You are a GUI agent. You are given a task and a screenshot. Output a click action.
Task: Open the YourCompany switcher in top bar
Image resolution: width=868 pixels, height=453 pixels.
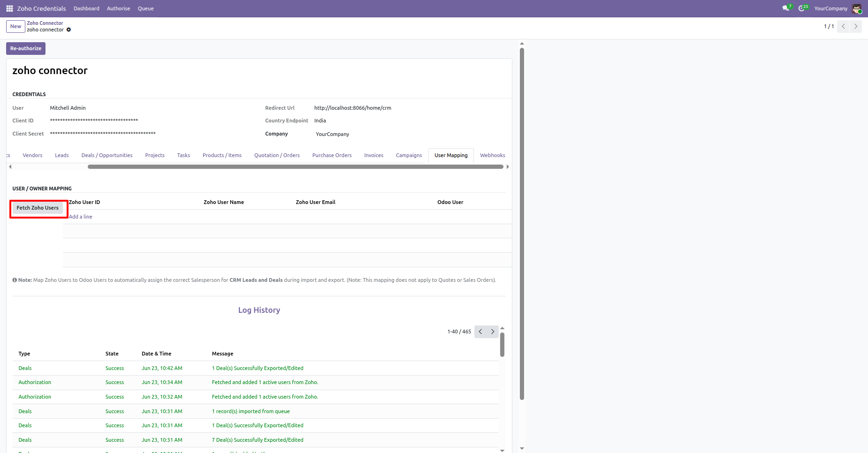(x=830, y=8)
